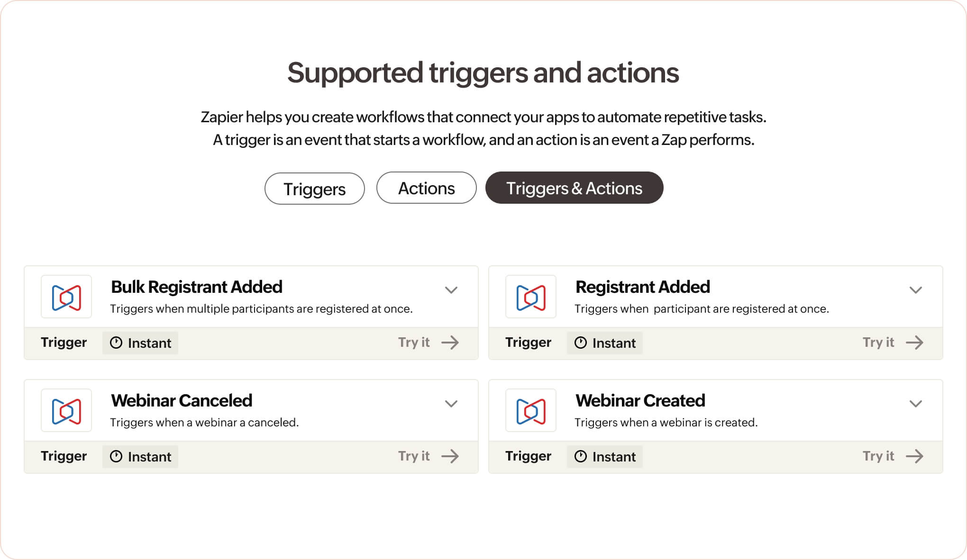Open the Webinar Canceled chevron dropdown
The height and width of the screenshot is (560, 967).
tap(451, 403)
